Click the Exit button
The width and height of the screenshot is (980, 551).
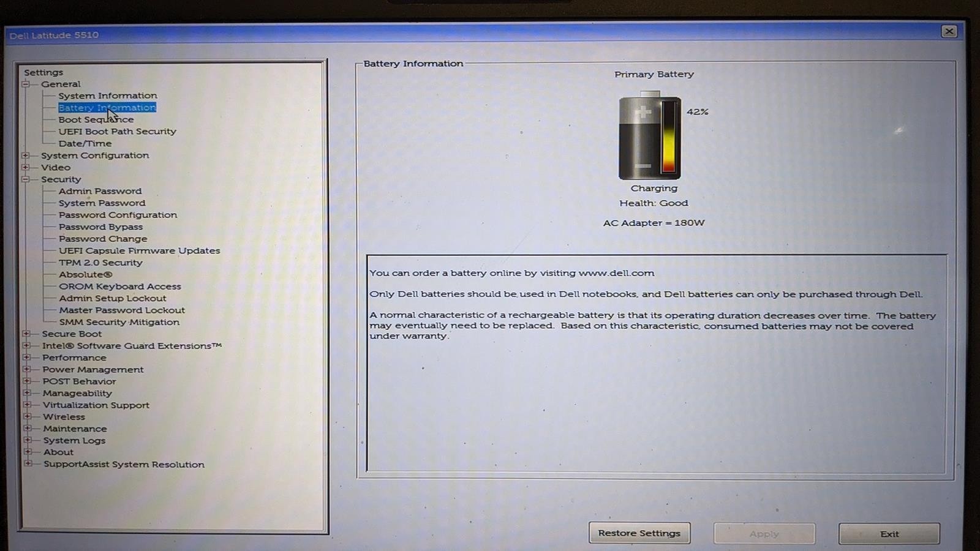[889, 534]
